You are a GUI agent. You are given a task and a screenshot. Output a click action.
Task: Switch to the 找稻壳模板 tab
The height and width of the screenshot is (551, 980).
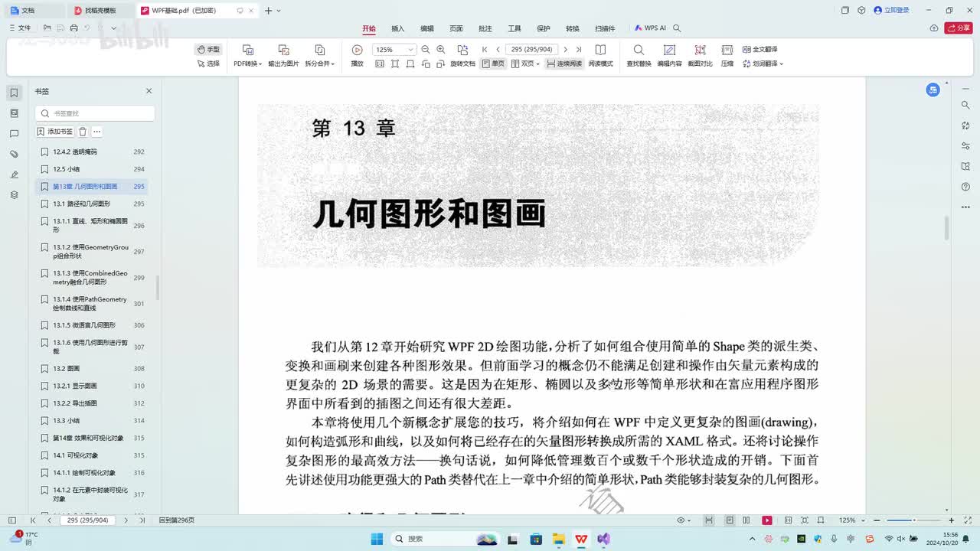point(100,11)
